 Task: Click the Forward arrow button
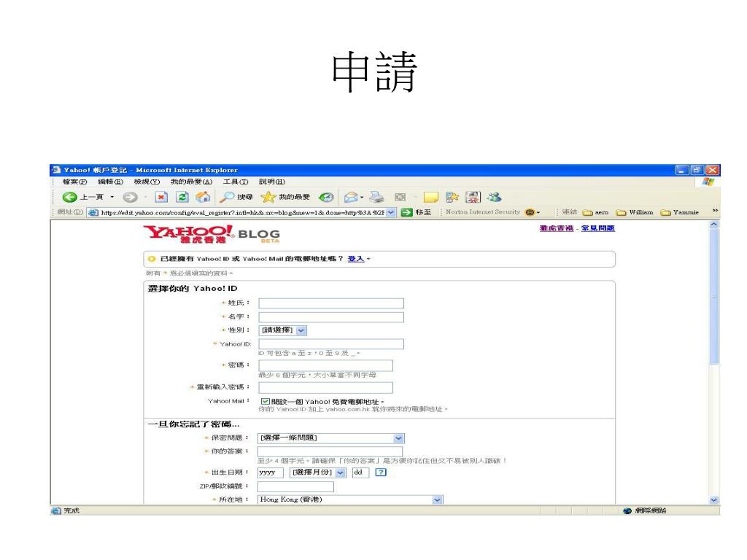pos(130,197)
